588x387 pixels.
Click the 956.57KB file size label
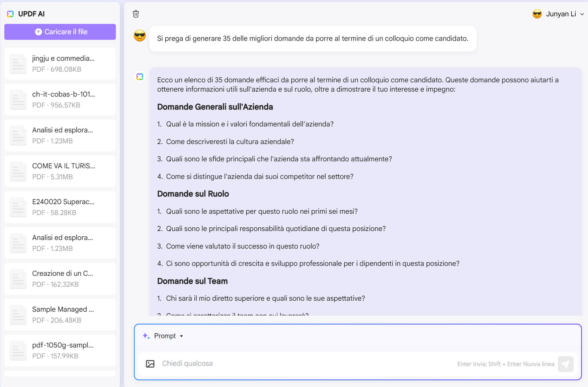65,105
